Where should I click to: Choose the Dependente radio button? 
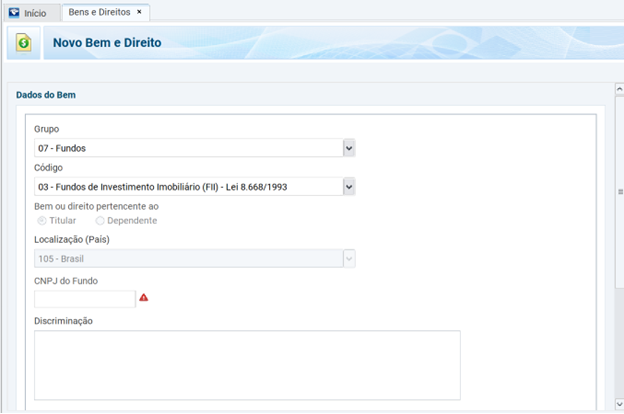[100, 220]
